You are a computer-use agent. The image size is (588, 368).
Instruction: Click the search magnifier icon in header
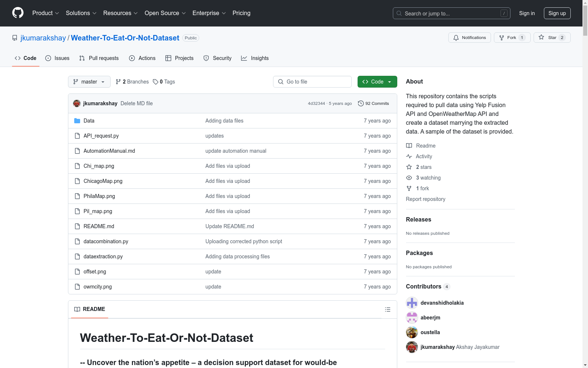pos(399,13)
